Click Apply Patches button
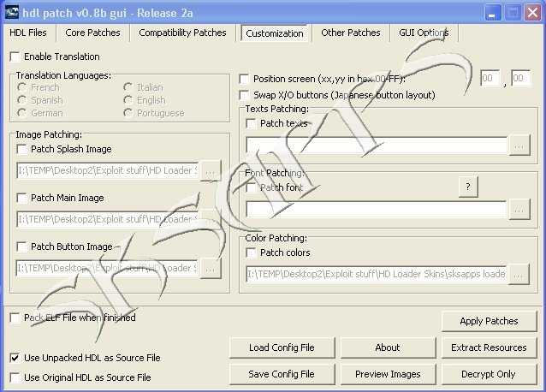Image resolution: width=546 pixels, height=392 pixels. pyautogui.click(x=490, y=321)
